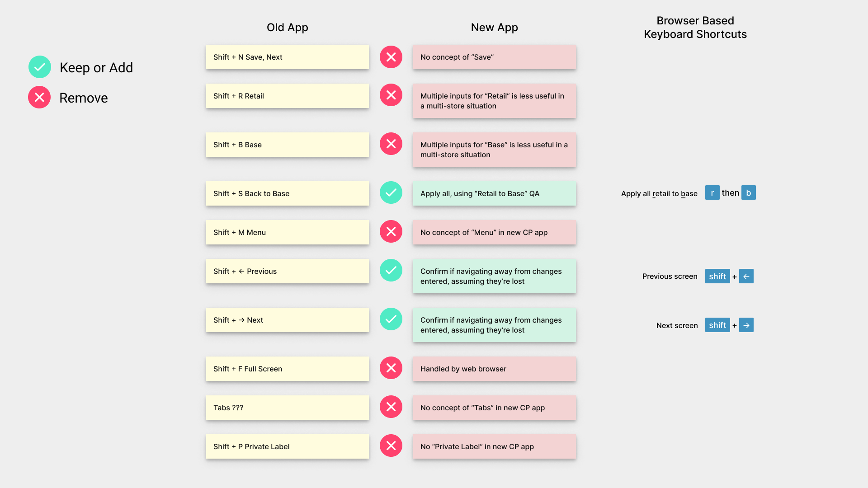Click the 'Old App' column heading

pos(288,28)
